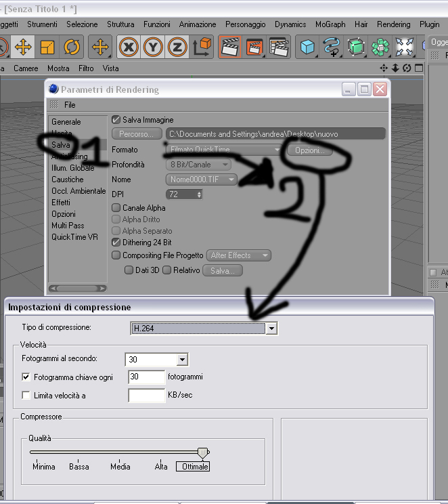Select the Scale tool icon
Viewport: 448px width, 504px height.
(x=47, y=47)
